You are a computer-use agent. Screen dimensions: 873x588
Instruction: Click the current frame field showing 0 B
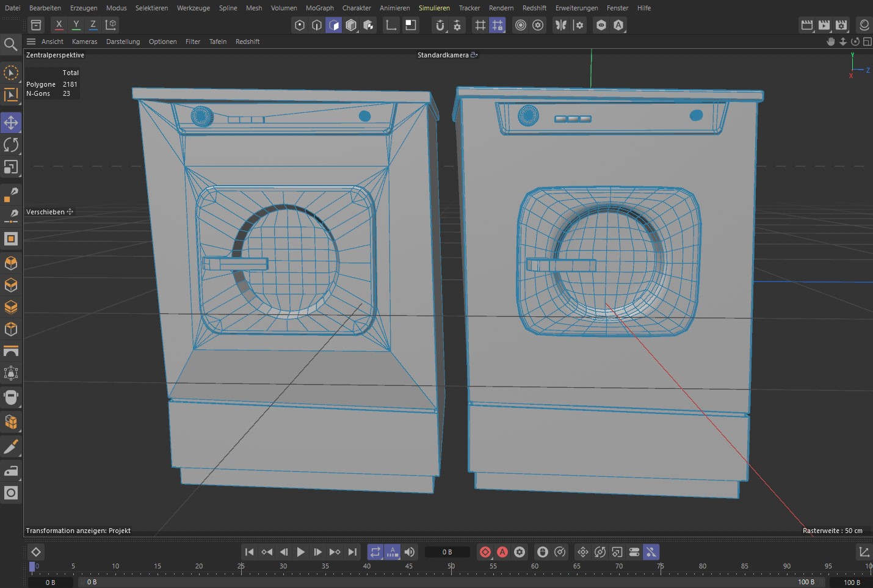[447, 552]
